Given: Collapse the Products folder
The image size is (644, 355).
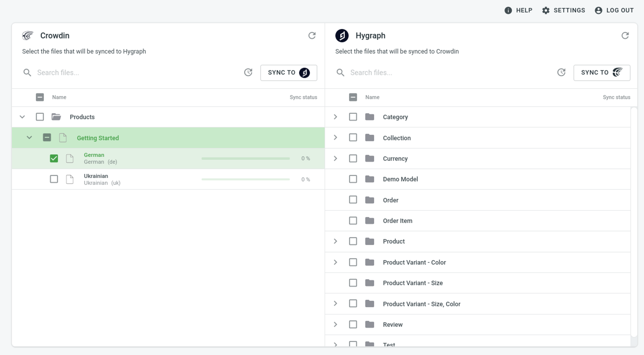Looking at the screenshot, I should pyautogui.click(x=22, y=117).
